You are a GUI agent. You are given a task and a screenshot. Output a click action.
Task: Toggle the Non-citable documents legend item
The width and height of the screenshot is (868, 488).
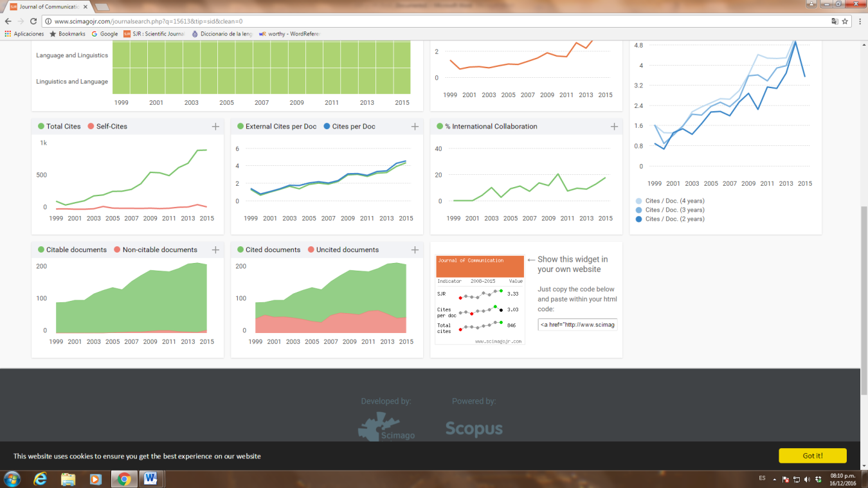[x=155, y=250]
